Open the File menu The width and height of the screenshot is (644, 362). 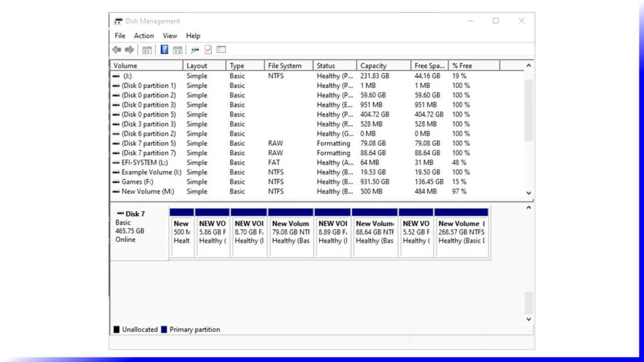pyautogui.click(x=119, y=36)
